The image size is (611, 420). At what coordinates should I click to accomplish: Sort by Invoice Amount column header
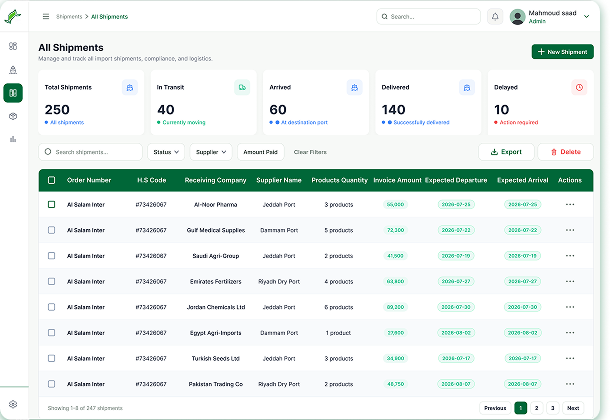(x=397, y=180)
